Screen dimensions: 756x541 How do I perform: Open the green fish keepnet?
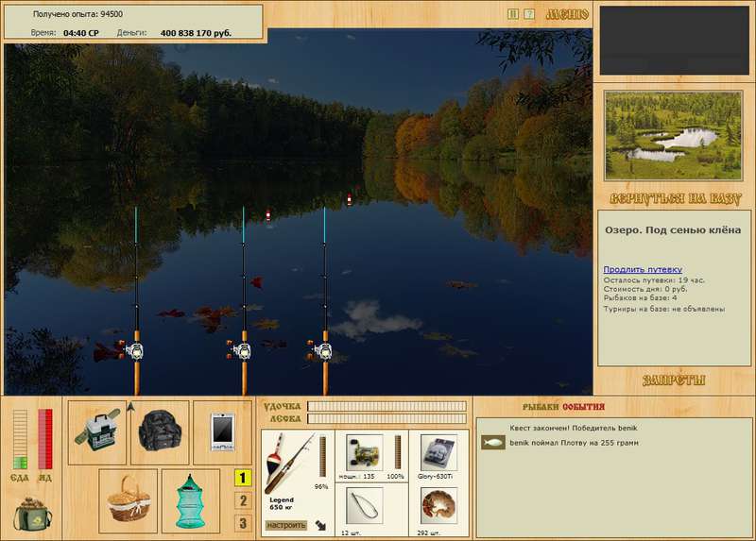191,500
